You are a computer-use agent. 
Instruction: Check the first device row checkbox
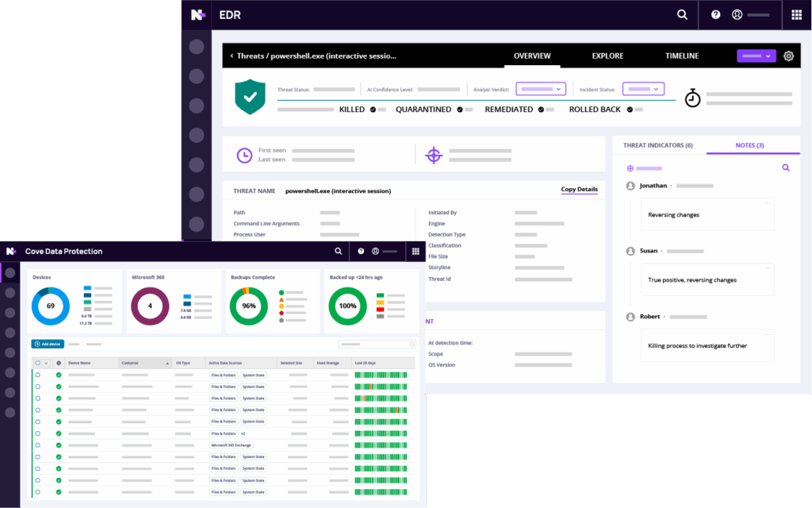coord(37,375)
